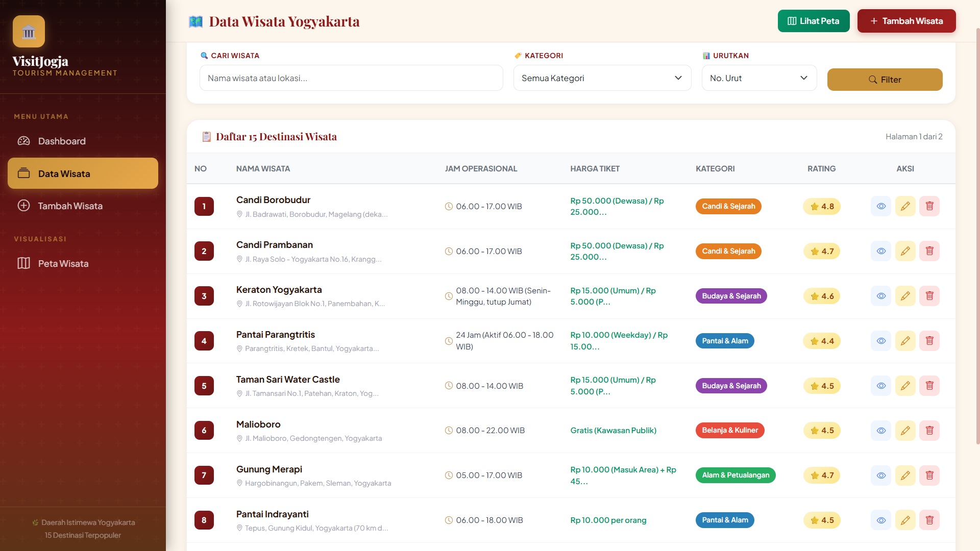Delete the Keraton Yogyakarta entry

pos(929,296)
